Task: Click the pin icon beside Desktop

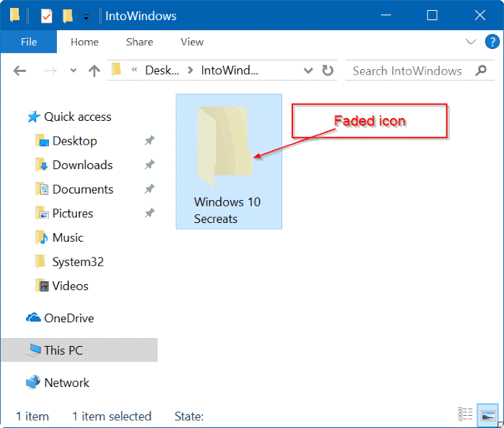Action: 149,141
